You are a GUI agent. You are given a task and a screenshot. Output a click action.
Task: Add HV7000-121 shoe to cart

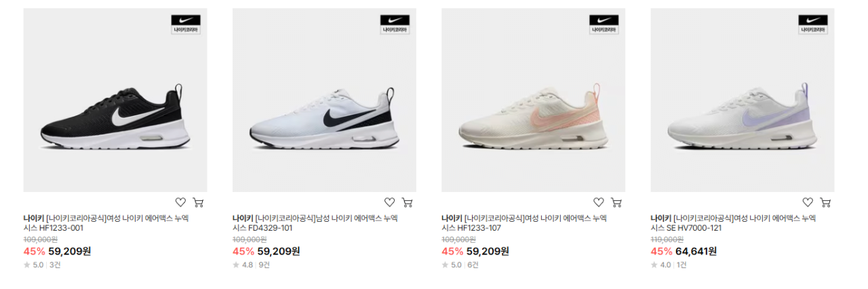[825, 202]
